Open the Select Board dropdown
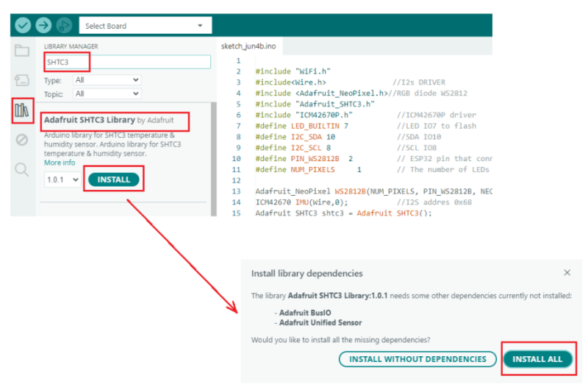 click(145, 26)
